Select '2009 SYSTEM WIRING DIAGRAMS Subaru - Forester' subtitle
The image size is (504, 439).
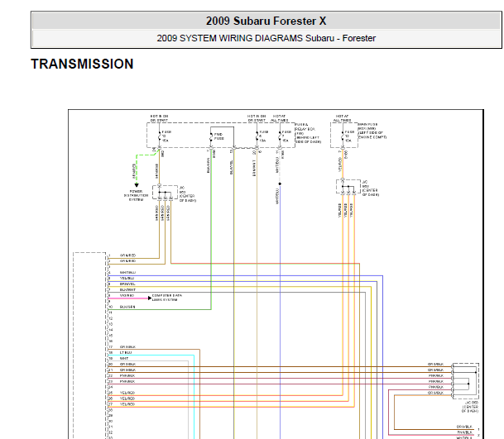pos(266,38)
